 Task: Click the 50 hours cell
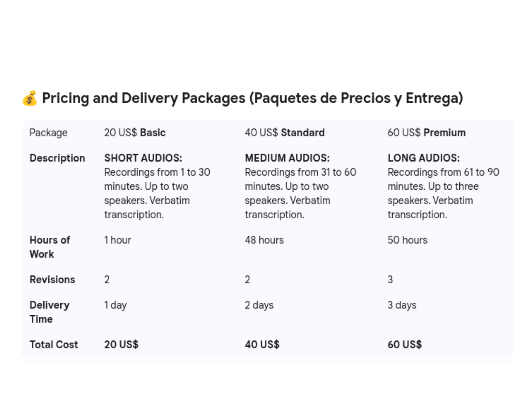(x=407, y=240)
